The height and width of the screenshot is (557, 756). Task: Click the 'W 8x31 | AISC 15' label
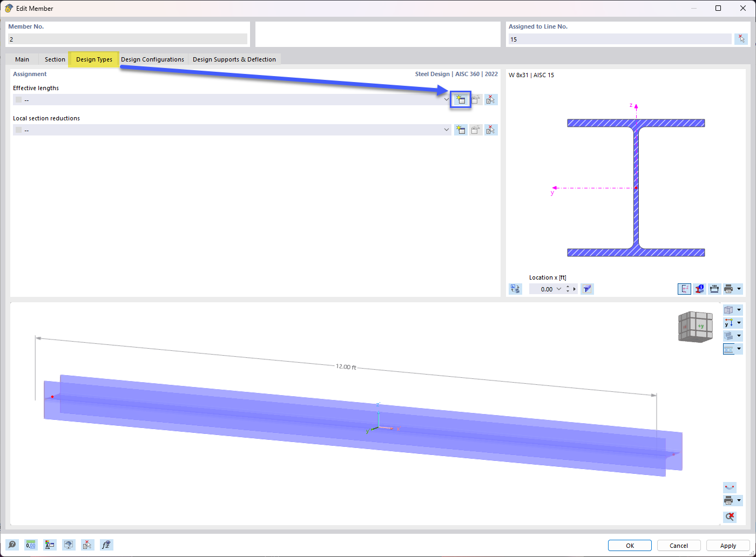pos(531,75)
